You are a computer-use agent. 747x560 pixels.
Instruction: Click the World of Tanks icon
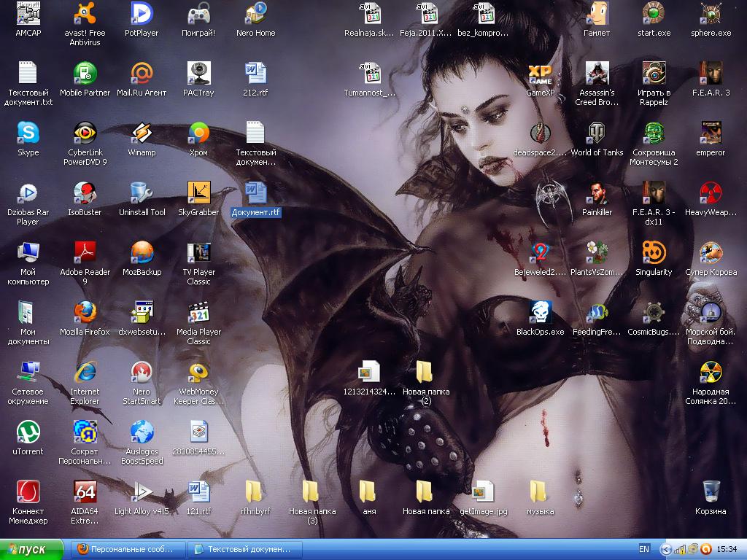coord(597,133)
